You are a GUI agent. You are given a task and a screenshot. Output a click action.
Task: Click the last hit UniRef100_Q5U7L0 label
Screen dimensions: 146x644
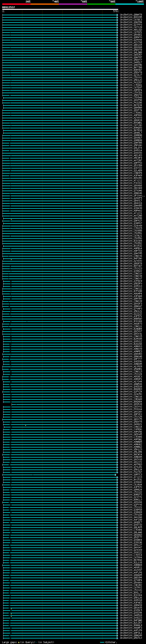coord(131,638)
